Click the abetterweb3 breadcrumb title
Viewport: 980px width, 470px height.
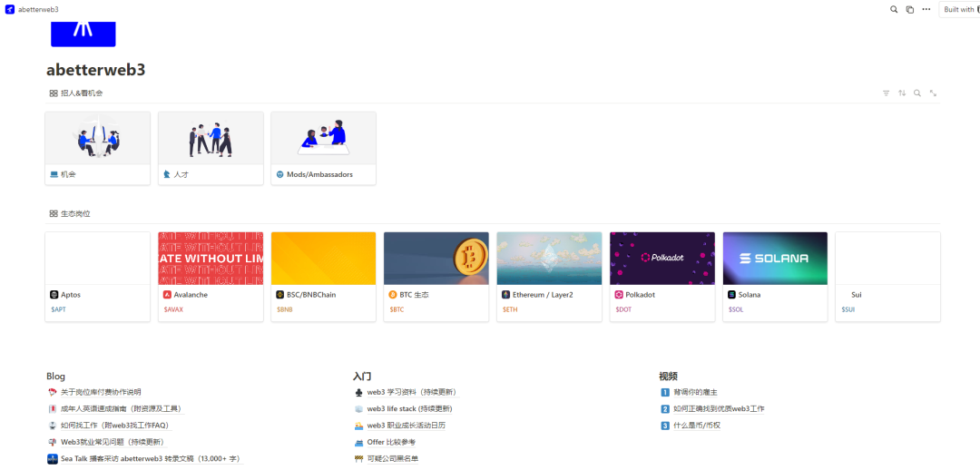point(39,9)
